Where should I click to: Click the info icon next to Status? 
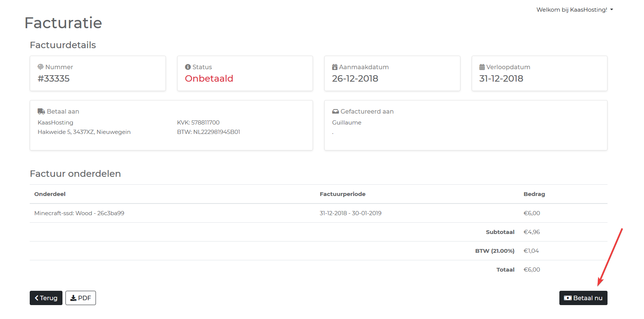click(x=188, y=67)
